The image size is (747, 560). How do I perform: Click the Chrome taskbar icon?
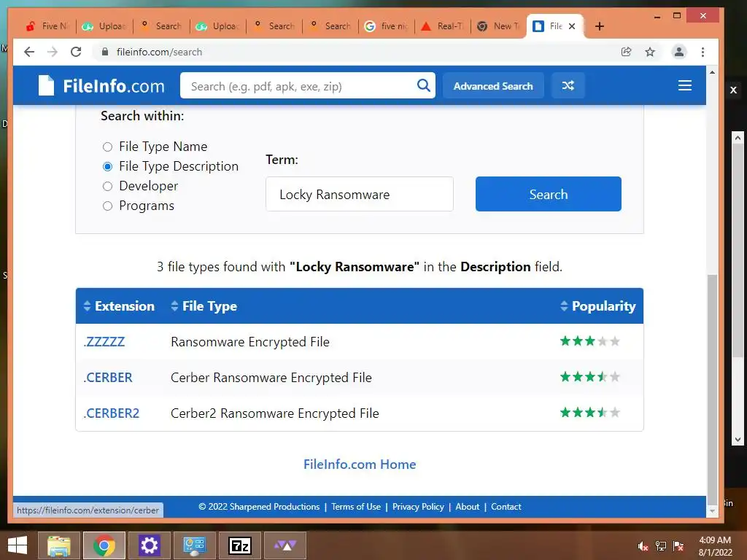click(104, 545)
